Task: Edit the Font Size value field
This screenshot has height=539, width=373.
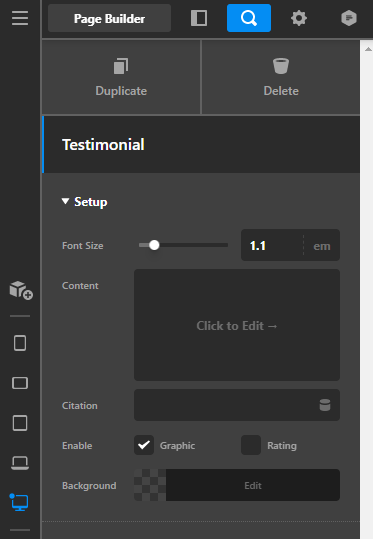Action: pos(272,245)
